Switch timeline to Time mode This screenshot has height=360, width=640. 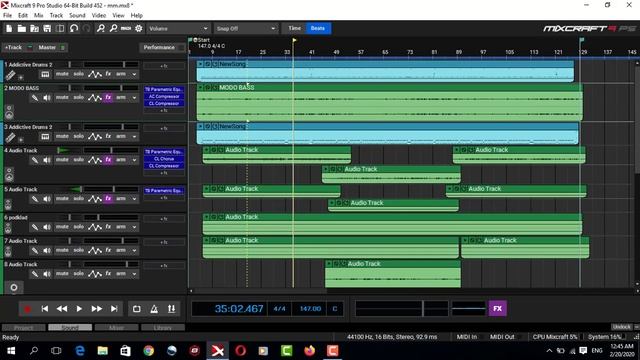click(294, 28)
